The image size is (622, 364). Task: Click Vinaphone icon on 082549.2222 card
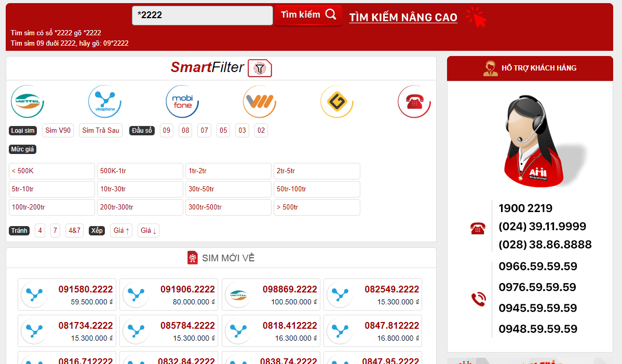341,295
